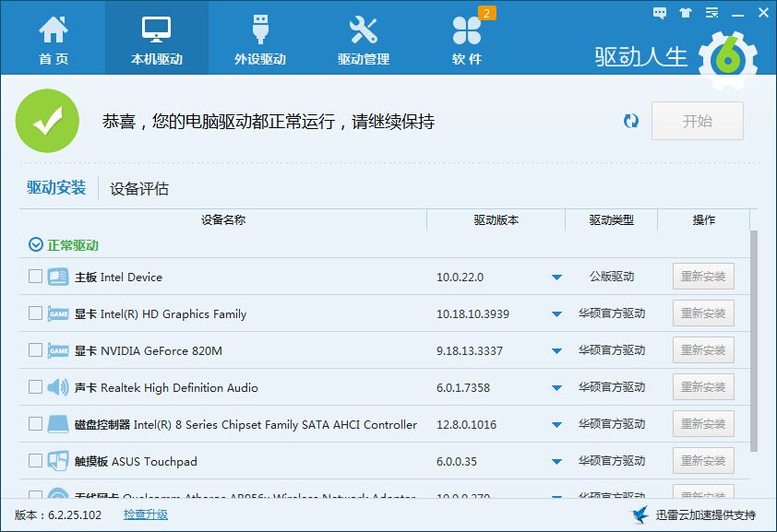Tick the checkbox for 主板 Intel Device
The image size is (777, 532).
point(35,277)
